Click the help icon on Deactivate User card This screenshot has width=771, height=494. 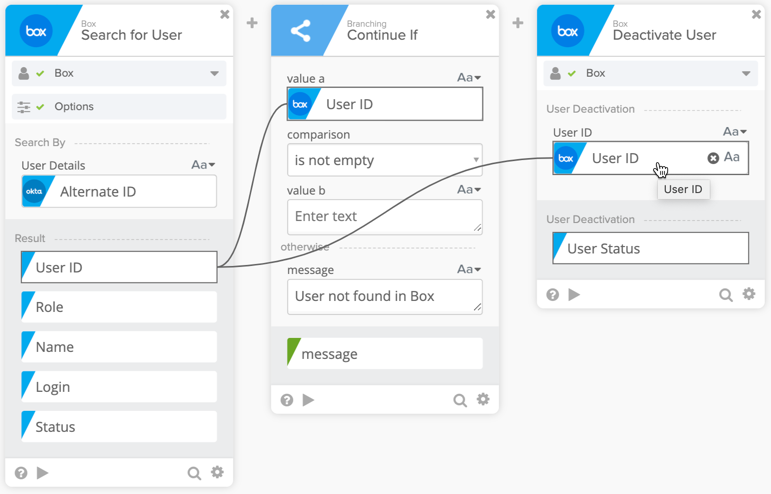tap(553, 295)
